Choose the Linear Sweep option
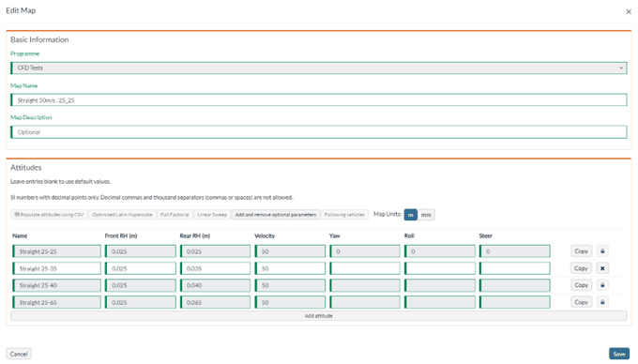Screen dimensions: 638x364 click(212, 215)
